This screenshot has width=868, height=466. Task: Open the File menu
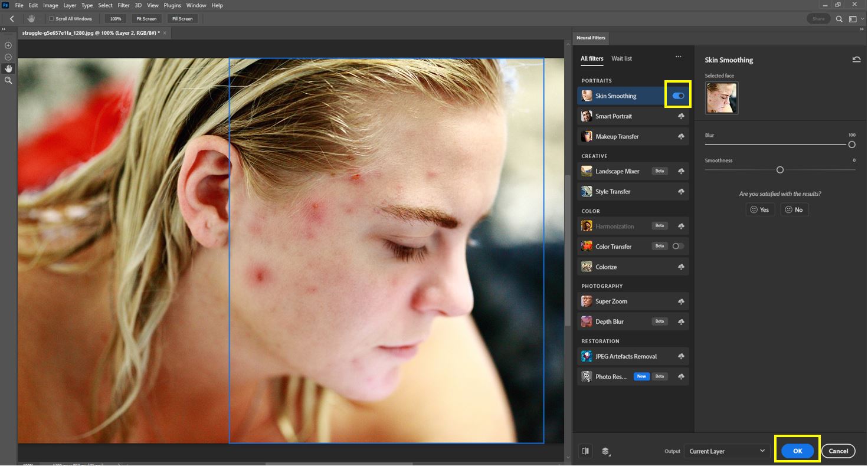(x=19, y=5)
